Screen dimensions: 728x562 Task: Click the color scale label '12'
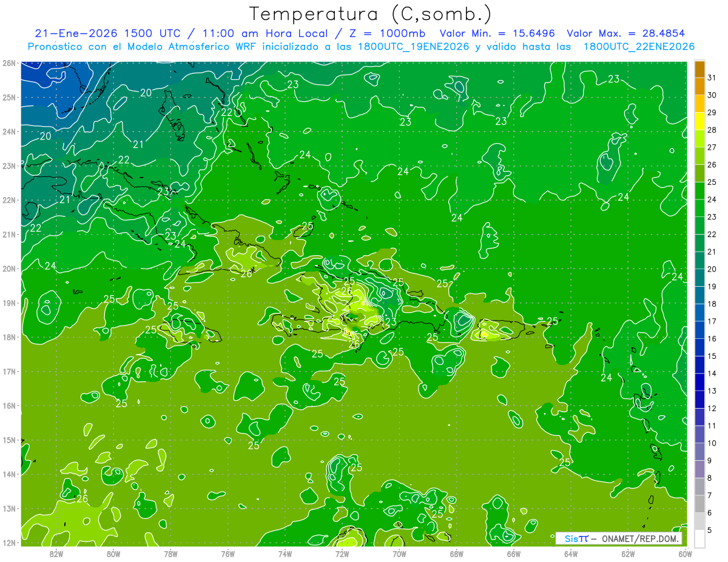712,409
